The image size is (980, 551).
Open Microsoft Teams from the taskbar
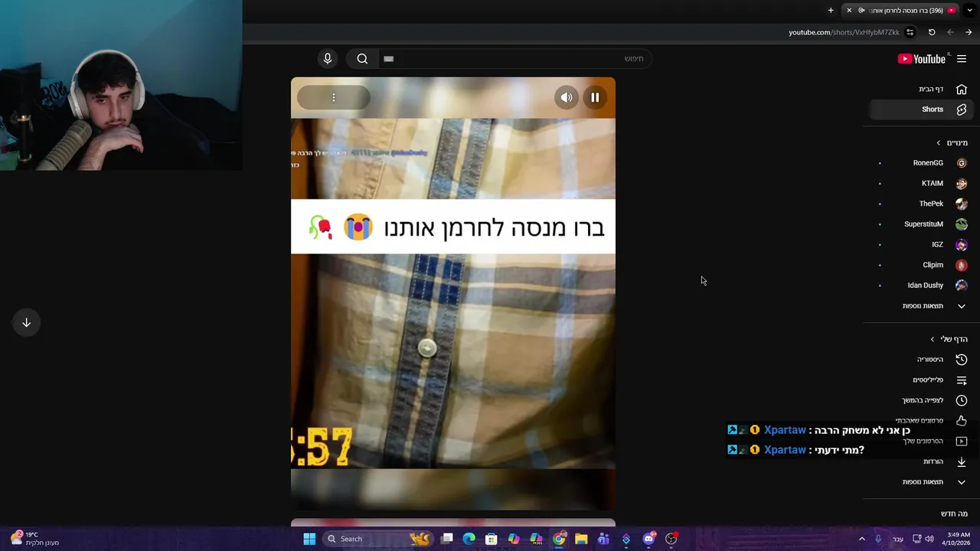[603, 539]
